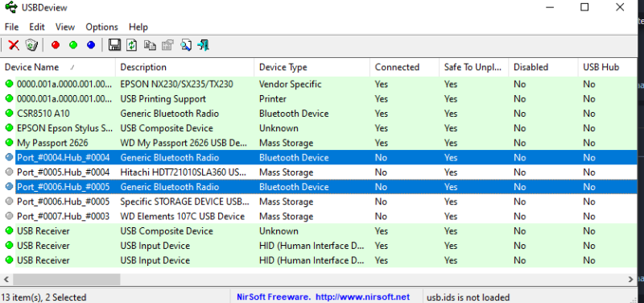644x303 pixels.
Task: Open the View menu
Action: coord(65,27)
